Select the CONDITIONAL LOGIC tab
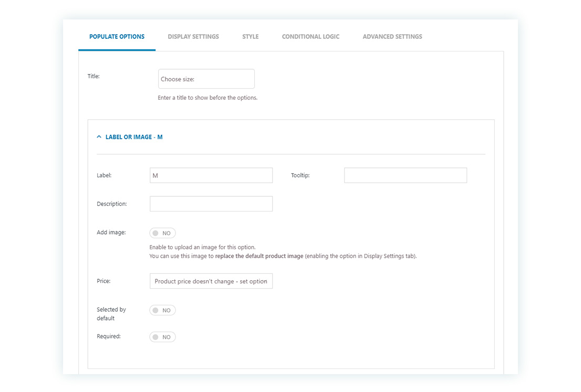581x392 pixels. 310,36
